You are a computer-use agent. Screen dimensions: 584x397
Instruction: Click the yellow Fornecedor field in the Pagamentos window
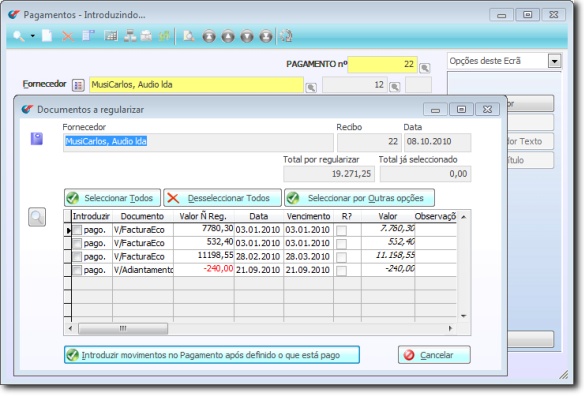pos(196,85)
